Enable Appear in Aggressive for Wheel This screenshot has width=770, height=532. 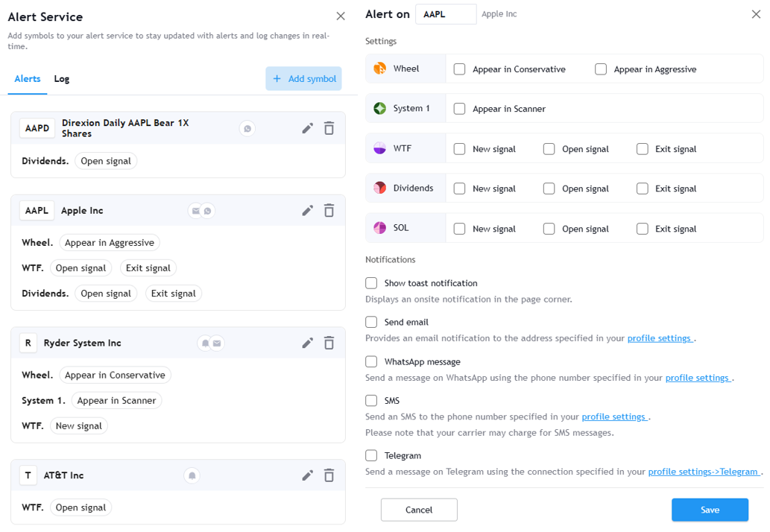tap(601, 69)
